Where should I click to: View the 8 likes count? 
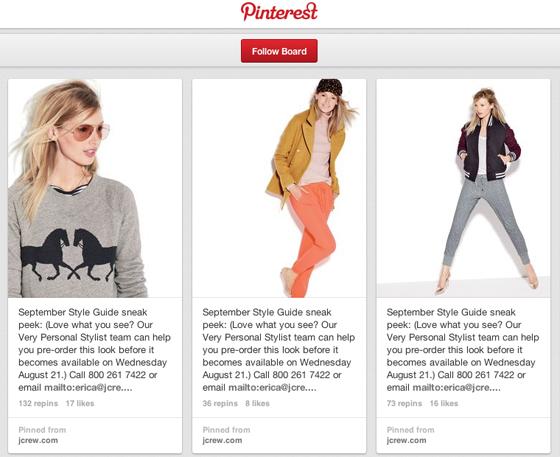(258, 403)
